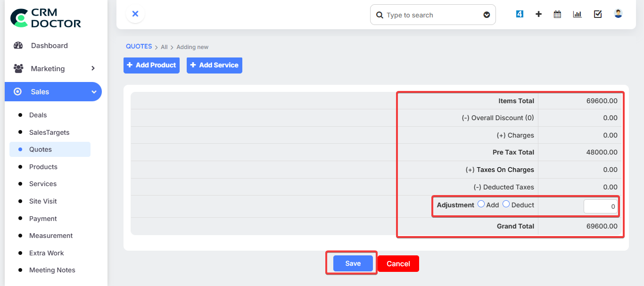Click the checkbox tasks icon in header
Viewport: 644px width, 286px height.
(x=598, y=14)
